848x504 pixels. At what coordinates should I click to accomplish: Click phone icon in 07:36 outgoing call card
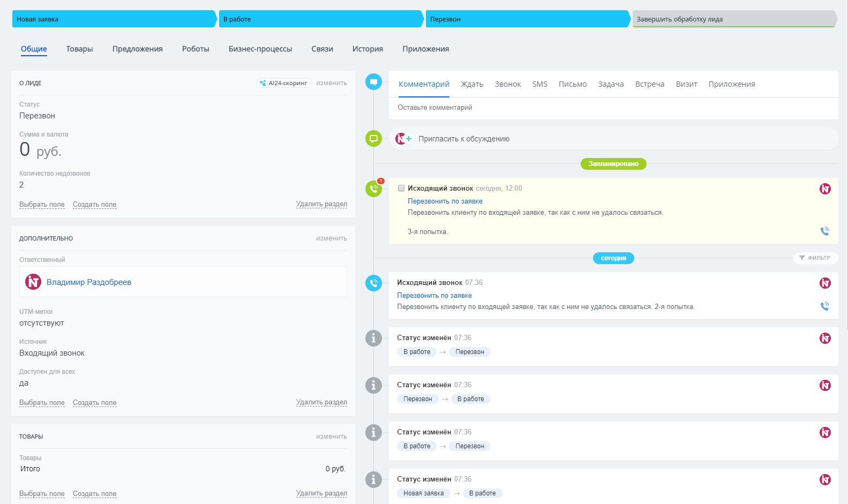[824, 306]
